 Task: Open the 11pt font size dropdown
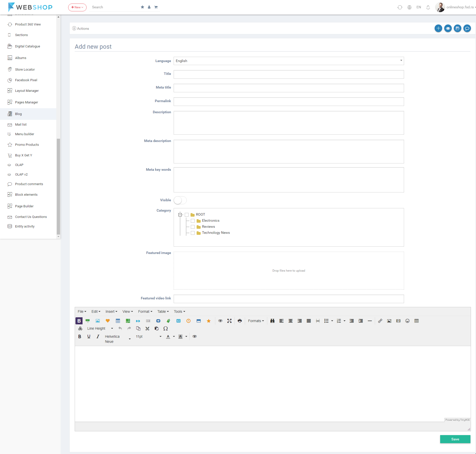point(149,336)
